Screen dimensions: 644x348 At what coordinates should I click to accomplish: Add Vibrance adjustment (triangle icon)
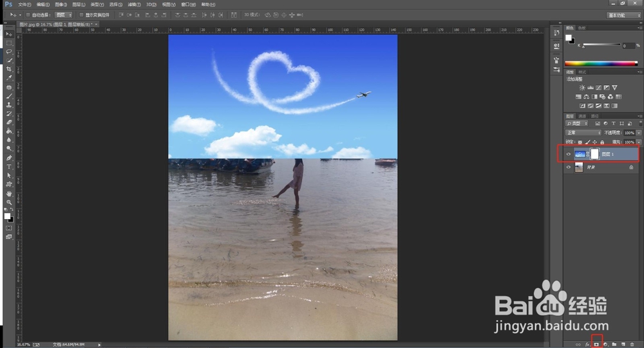pos(614,88)
